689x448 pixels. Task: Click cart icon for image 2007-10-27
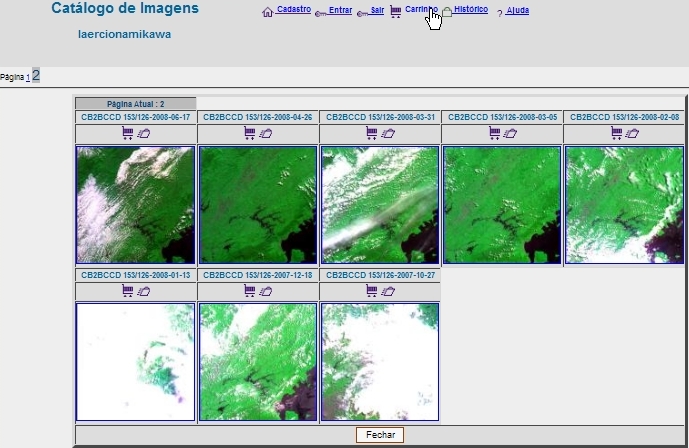(x=372, y=290)
